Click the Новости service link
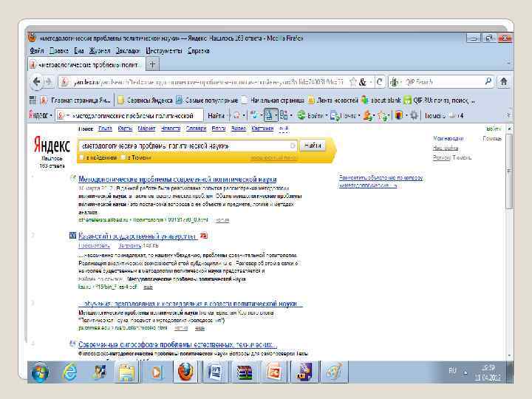532x399 pixels. click(x=171, y=129)
